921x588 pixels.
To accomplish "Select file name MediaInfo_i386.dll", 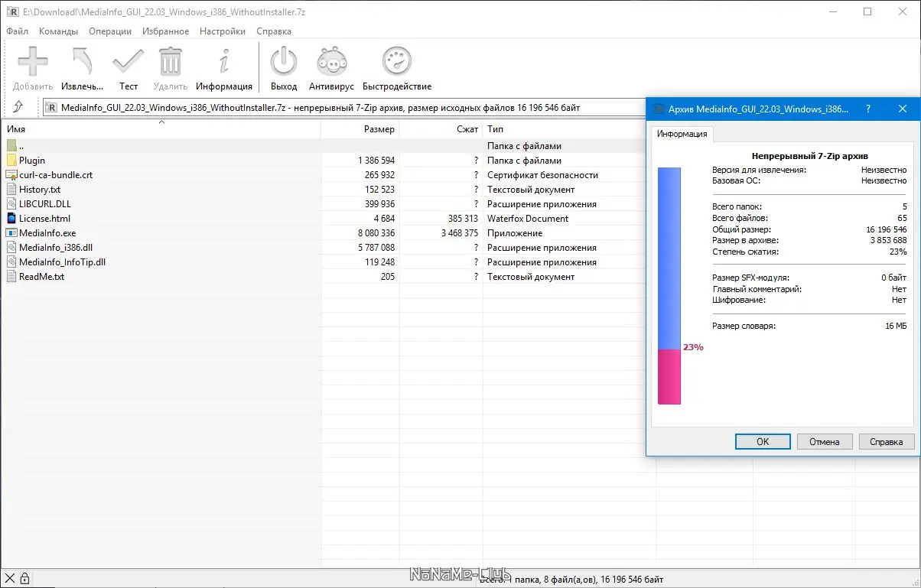I will point(56,248).
